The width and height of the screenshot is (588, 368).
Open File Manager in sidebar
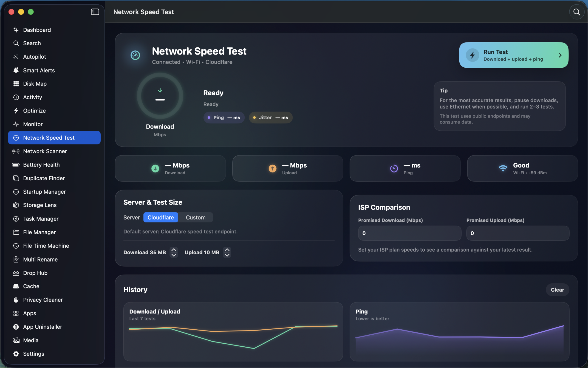coord(54,232)
